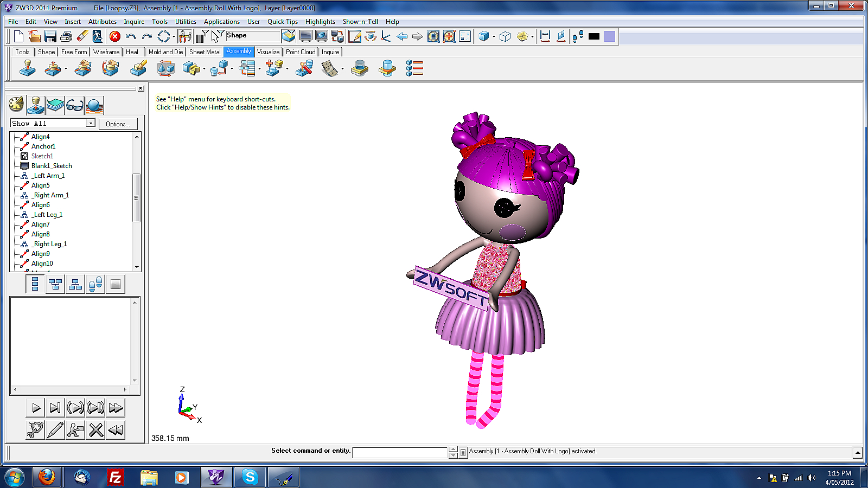The image size is (868, 488).
Task: Open the Quick Tips menu
Action: 283,22
